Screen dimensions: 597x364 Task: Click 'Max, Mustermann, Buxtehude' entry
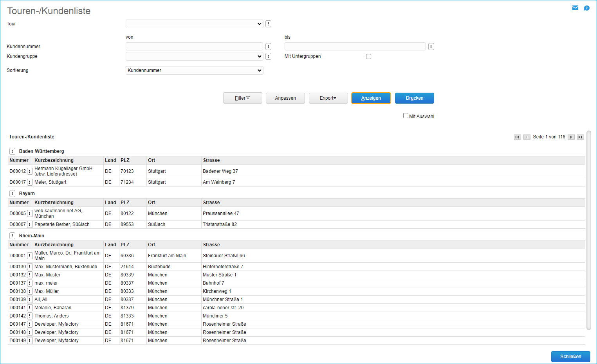pyautogui.click(x=66, y=267)
